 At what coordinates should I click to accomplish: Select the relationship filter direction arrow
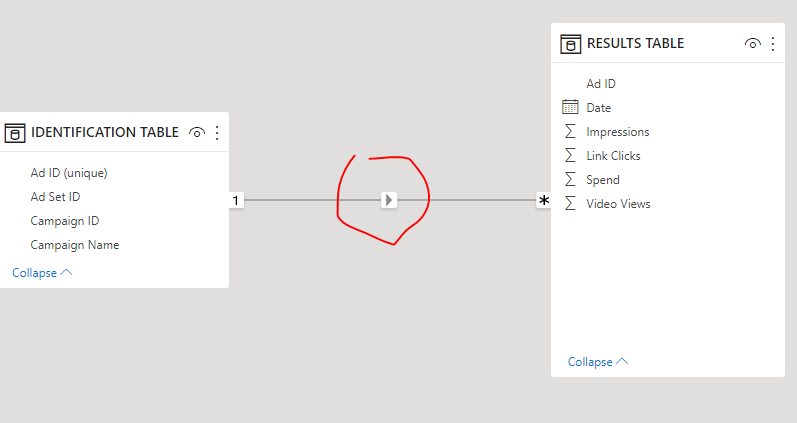coord(389,200)
